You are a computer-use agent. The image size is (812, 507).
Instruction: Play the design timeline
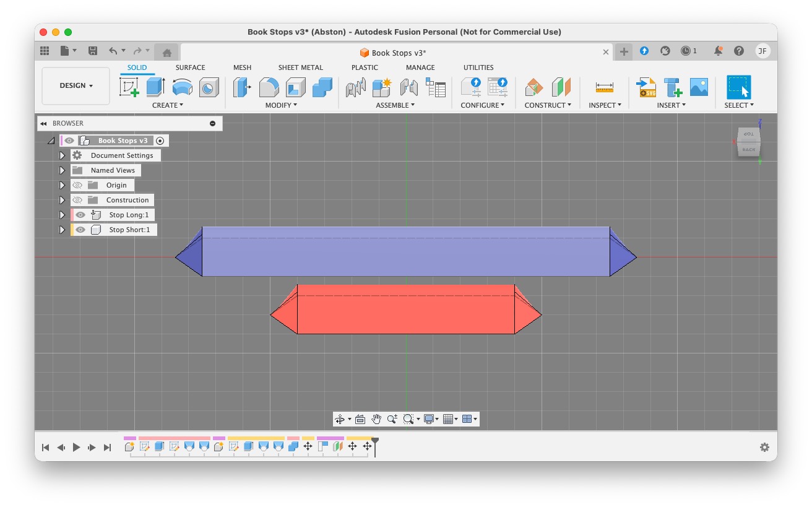click(x=77, y=447)
